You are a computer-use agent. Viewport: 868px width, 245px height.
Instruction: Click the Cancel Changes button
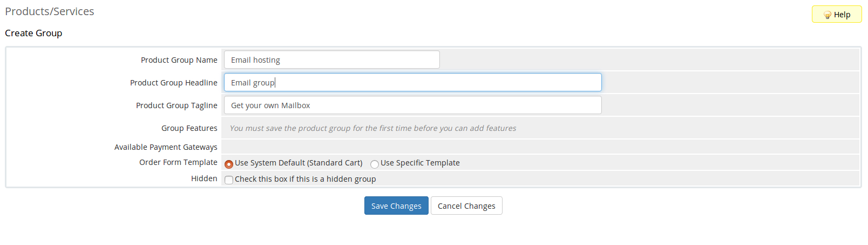click(466, 206)
